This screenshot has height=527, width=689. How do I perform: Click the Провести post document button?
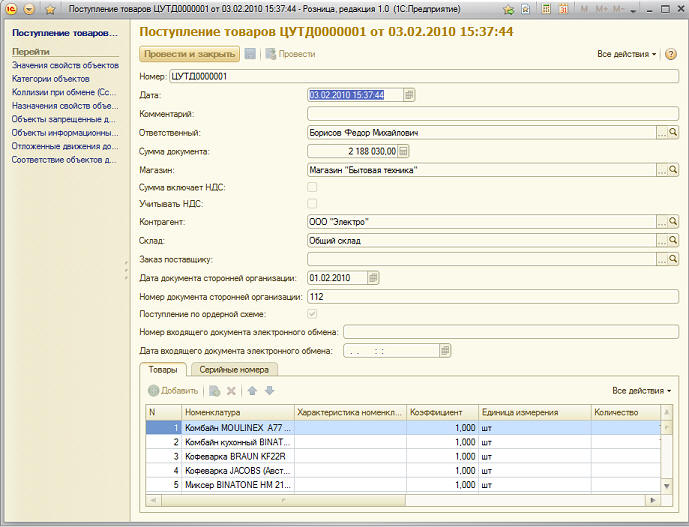click(x=290, y=54)
